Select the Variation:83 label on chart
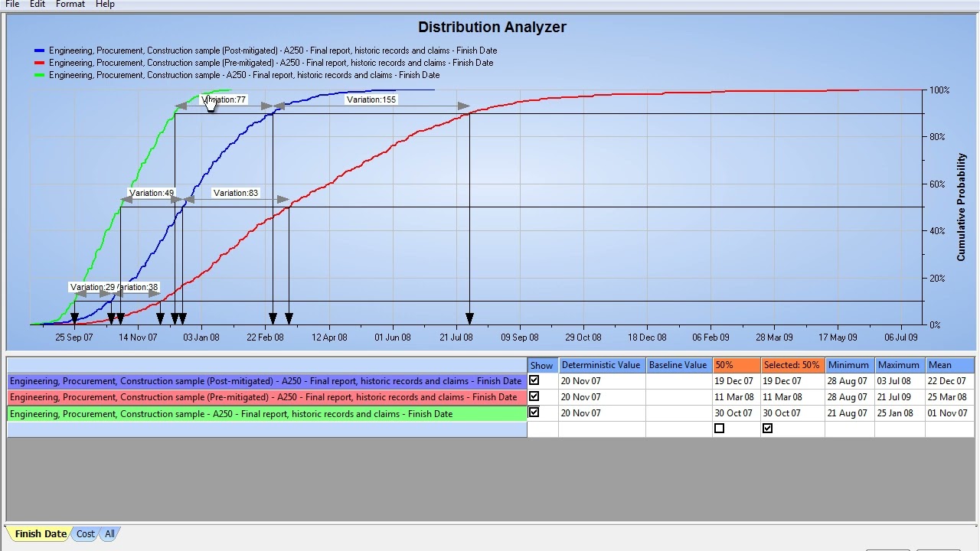Image resolution: width=980 pixels, height=551 pixels. click(236, 193)
